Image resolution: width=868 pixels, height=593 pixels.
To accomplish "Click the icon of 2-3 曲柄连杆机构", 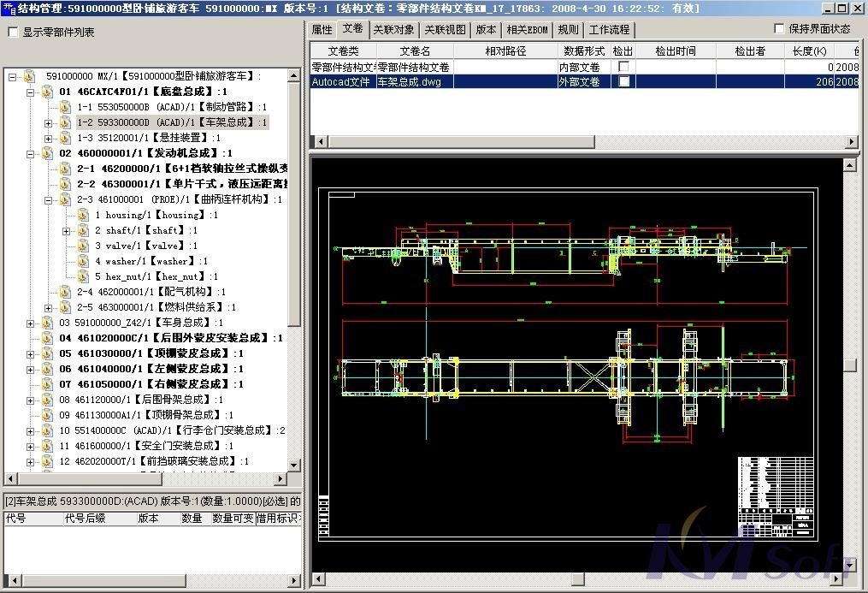I will (65, 199).
